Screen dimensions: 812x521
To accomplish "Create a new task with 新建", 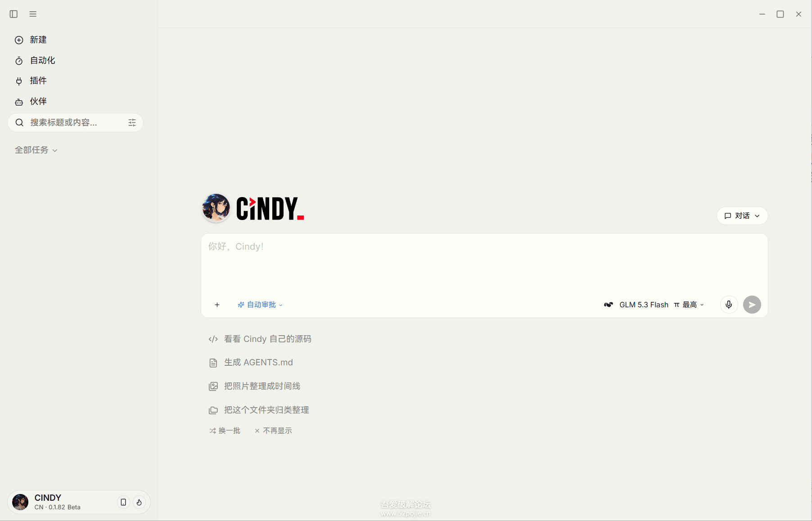I will 31,40.
